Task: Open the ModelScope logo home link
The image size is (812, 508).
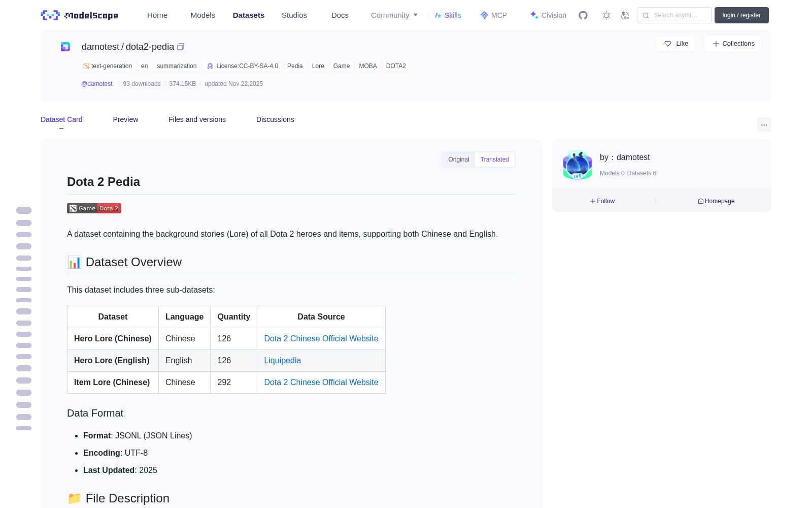Action: pyautogui.click(x=80, y=15)
